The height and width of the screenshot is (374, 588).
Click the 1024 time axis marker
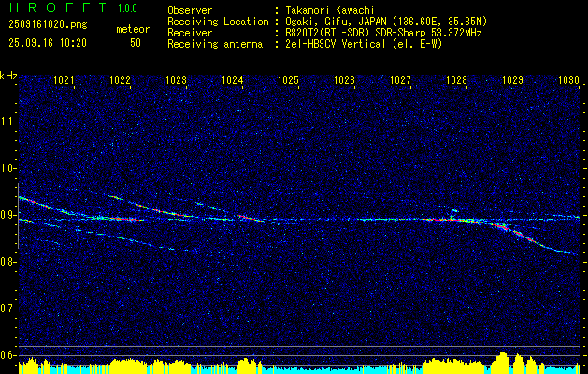[232, 79]
